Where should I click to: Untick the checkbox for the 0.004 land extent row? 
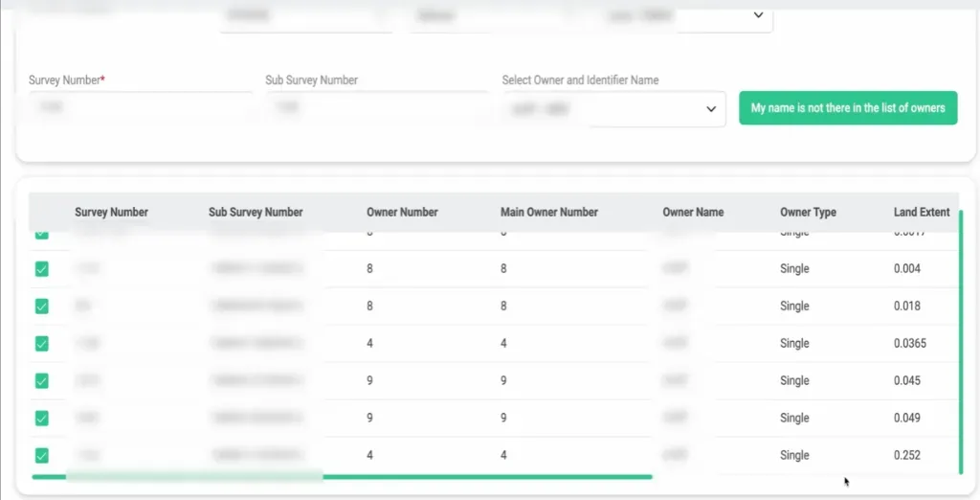[x=42, y=269]
